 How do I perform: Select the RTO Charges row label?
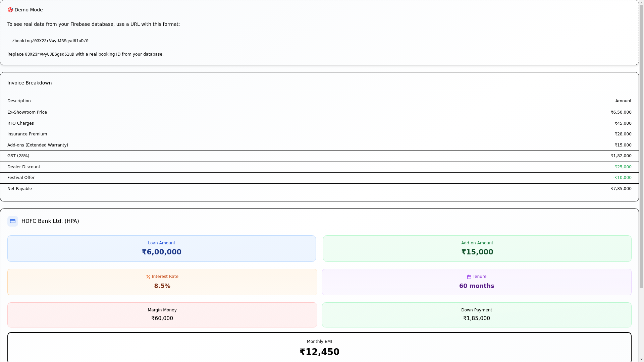point(20,123)
